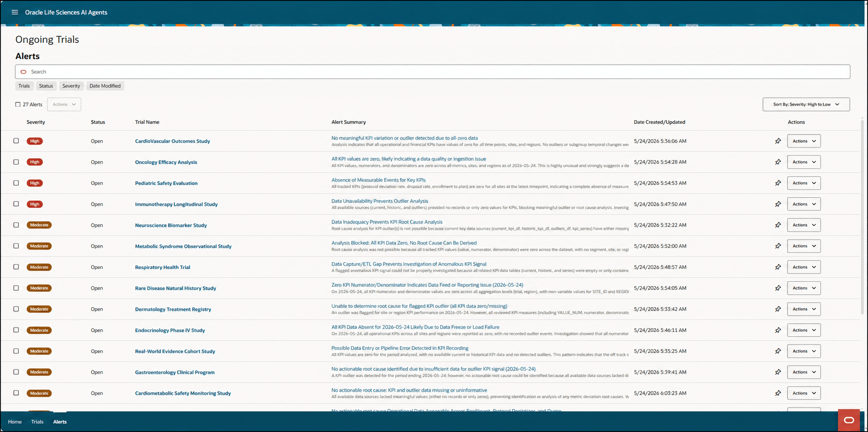This screenshot has width=868, height=432.
Task: Check the Oncology Efficacy Analysis row
Action: [16, 162]
